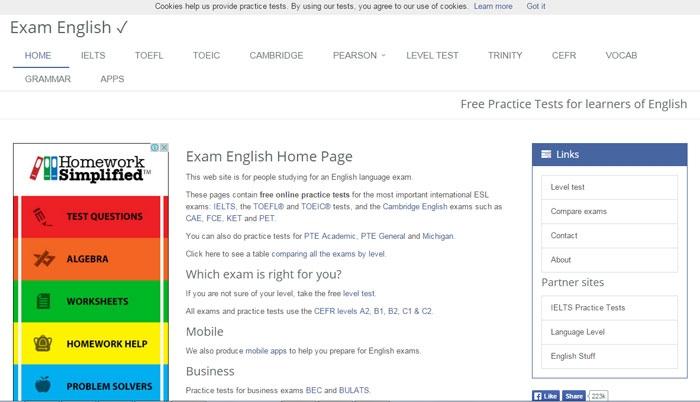Click the Algebra icon in ad
Screen dimensions: 700x402
point(44,259)
